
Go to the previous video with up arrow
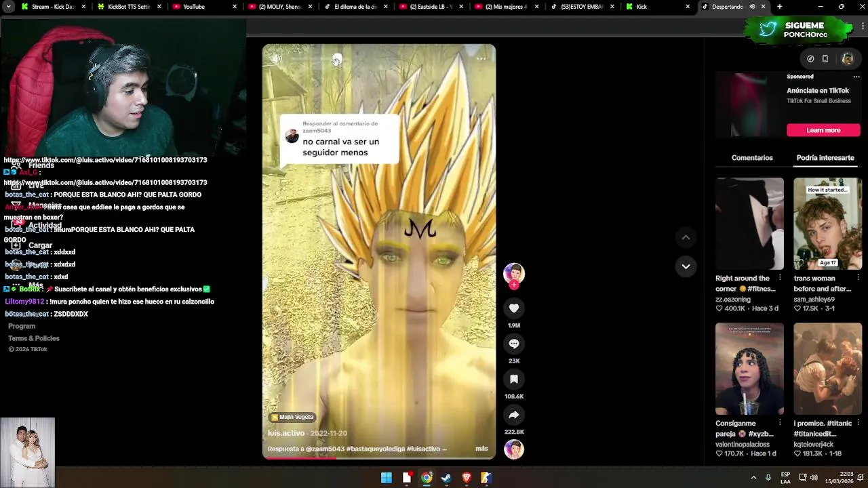(x=686, y=237)
